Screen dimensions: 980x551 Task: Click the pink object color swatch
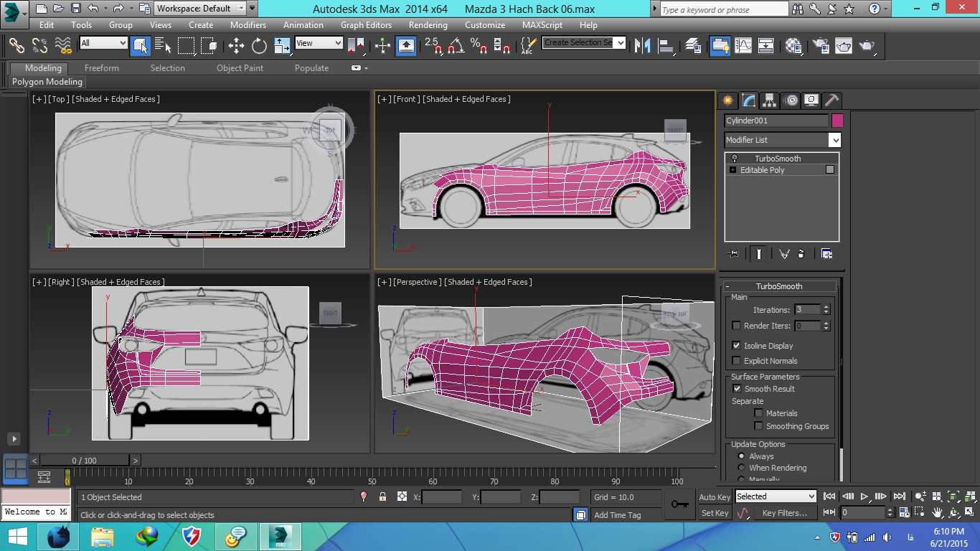click(x=837, y=121)
